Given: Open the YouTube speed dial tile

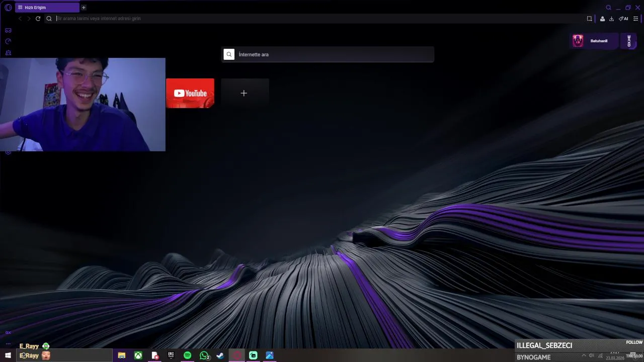Looking at the screenshot, I should click(x=190, y=93).
